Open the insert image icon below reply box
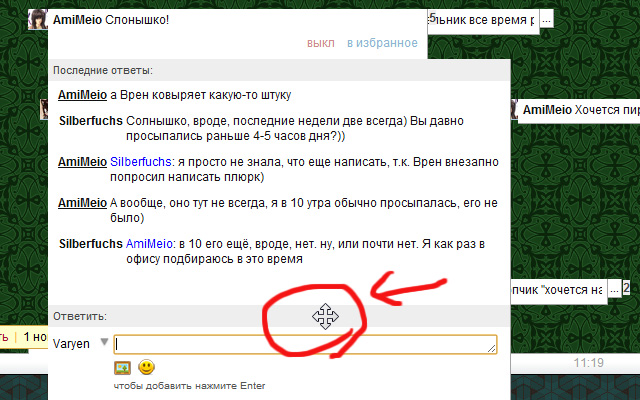 122,368
